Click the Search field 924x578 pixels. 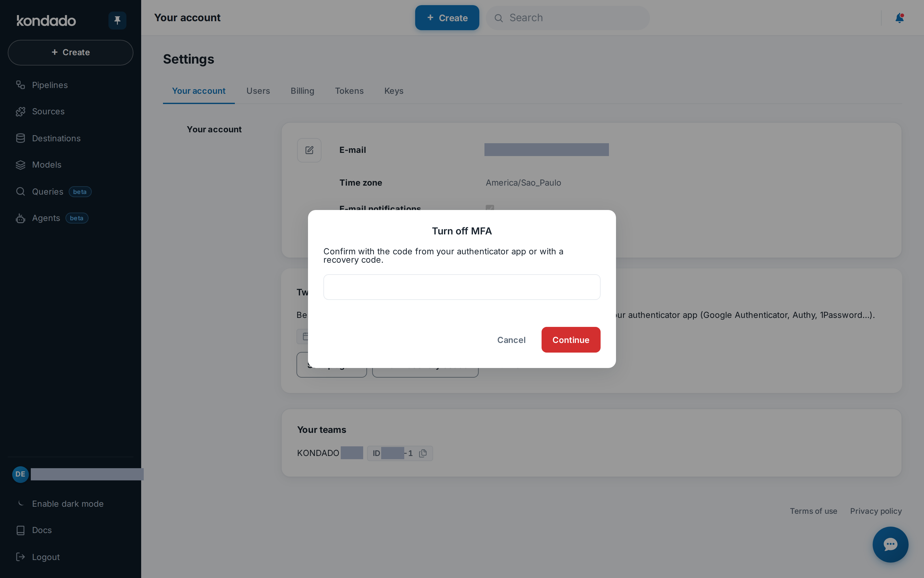(x=568, y=18)
